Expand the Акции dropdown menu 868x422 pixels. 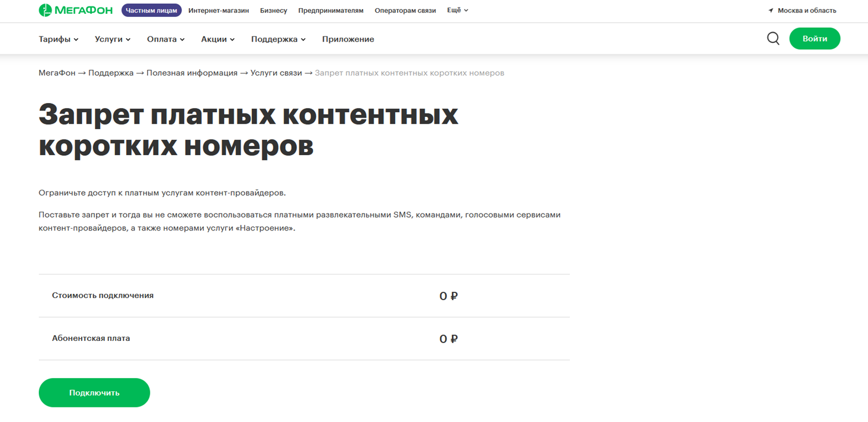[218, 39]
